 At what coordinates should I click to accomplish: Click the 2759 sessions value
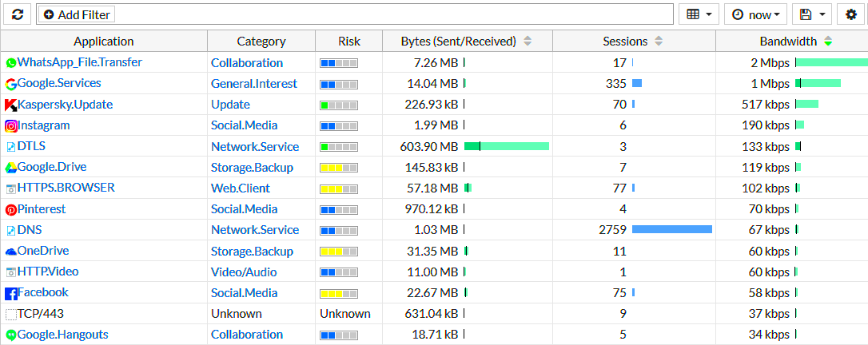[613, 229]
